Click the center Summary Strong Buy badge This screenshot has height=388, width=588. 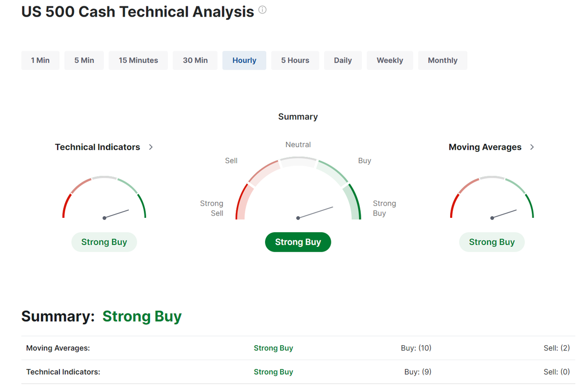[x=298, y=242]
